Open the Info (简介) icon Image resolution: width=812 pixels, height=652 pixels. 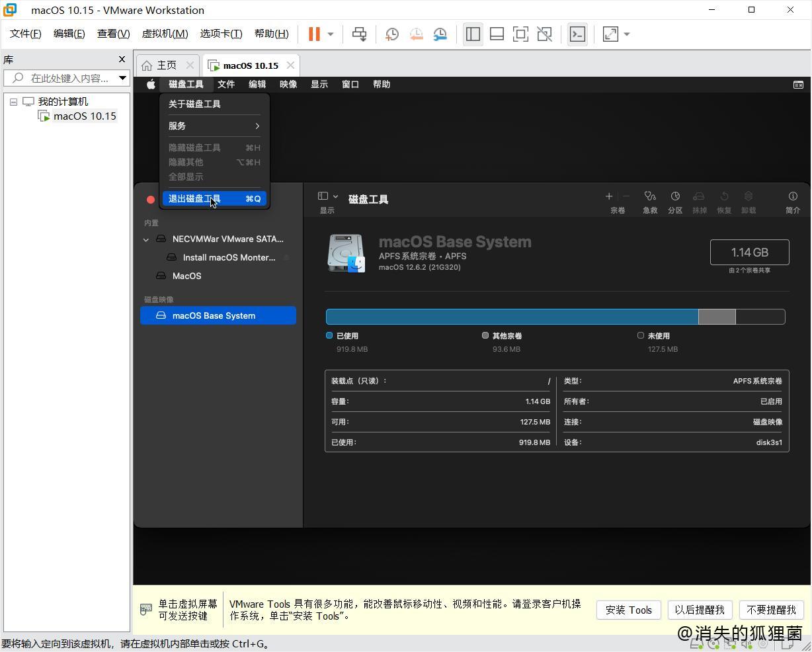pyautogui.click(x=793, y=196)
